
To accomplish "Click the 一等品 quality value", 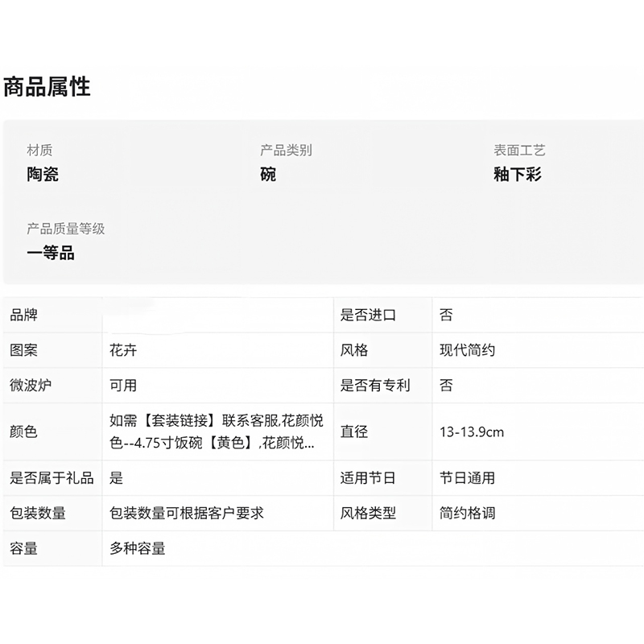I will tap(51, 253).
